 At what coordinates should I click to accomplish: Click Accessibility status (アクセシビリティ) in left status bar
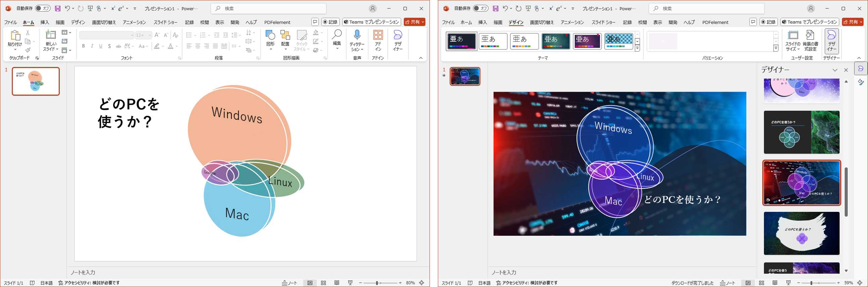tap(89, 283)
